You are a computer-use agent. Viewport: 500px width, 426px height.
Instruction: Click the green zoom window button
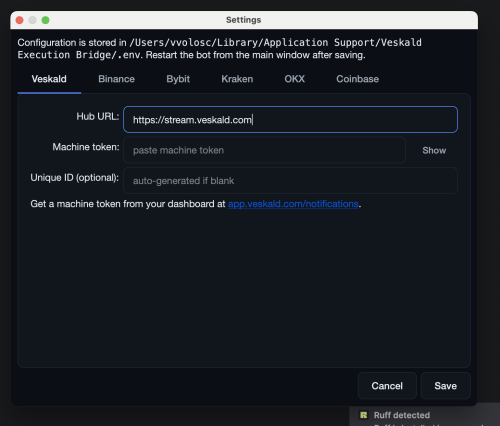pos(45,20)
